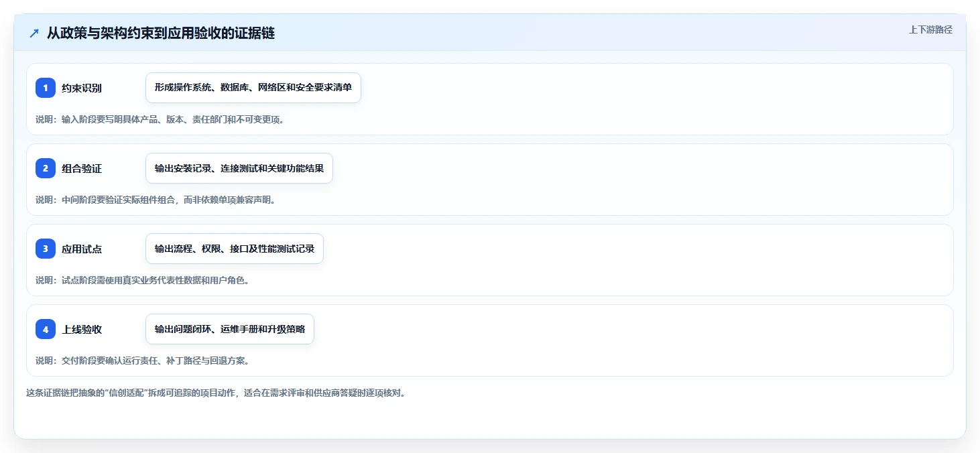Click the 形成操作系统、数据库、网络区和安全要求清单 box
The width and height of the screenshot is (980, 453).
tap(253, 88)
